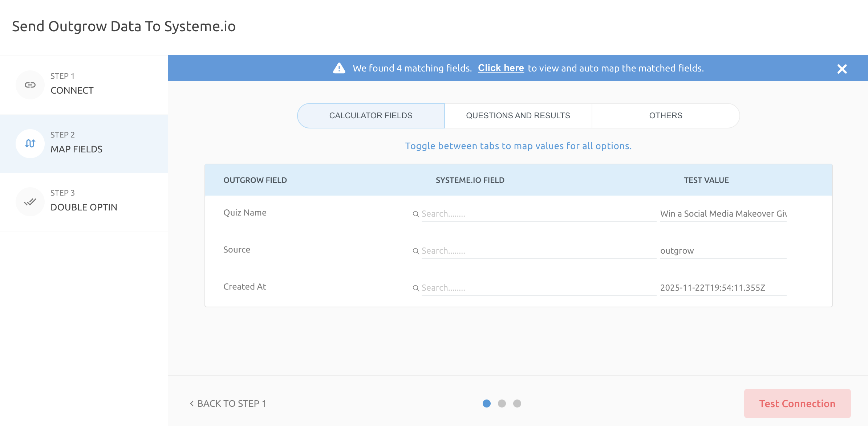Click search magnifier icon for Created At
The image size is (868, 426).
(416, 288)
